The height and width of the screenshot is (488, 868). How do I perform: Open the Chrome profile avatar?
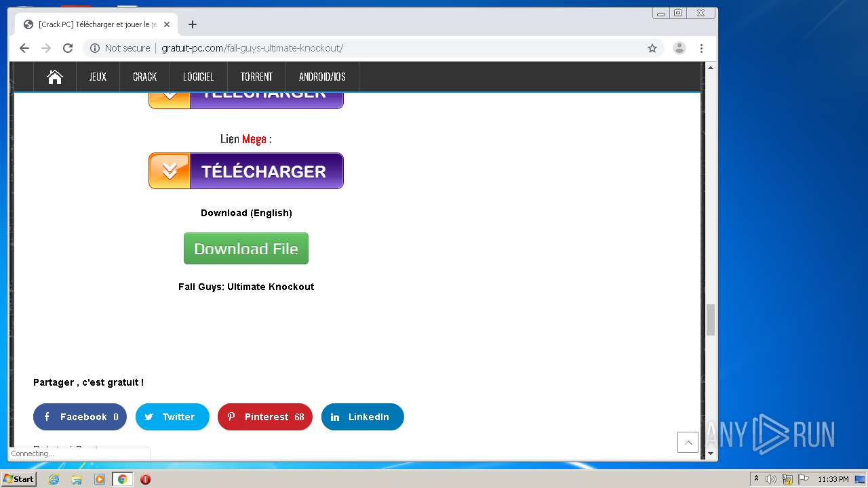679,48
